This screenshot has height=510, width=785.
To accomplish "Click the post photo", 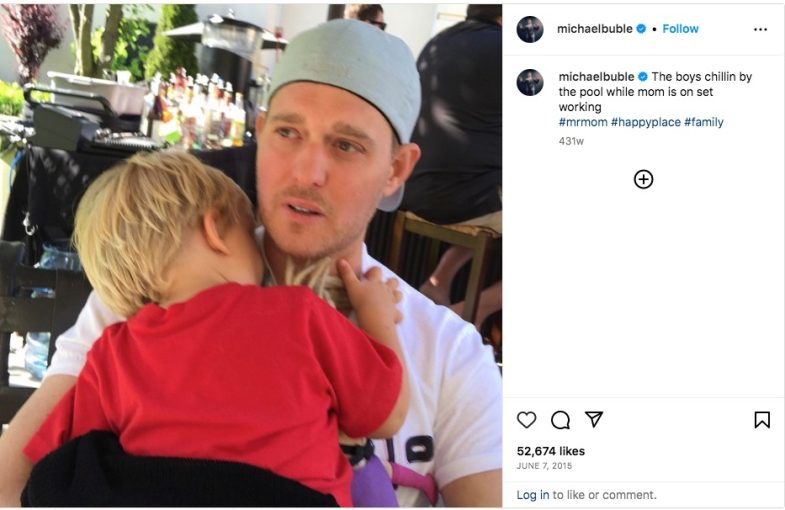I will pos(251,255).
